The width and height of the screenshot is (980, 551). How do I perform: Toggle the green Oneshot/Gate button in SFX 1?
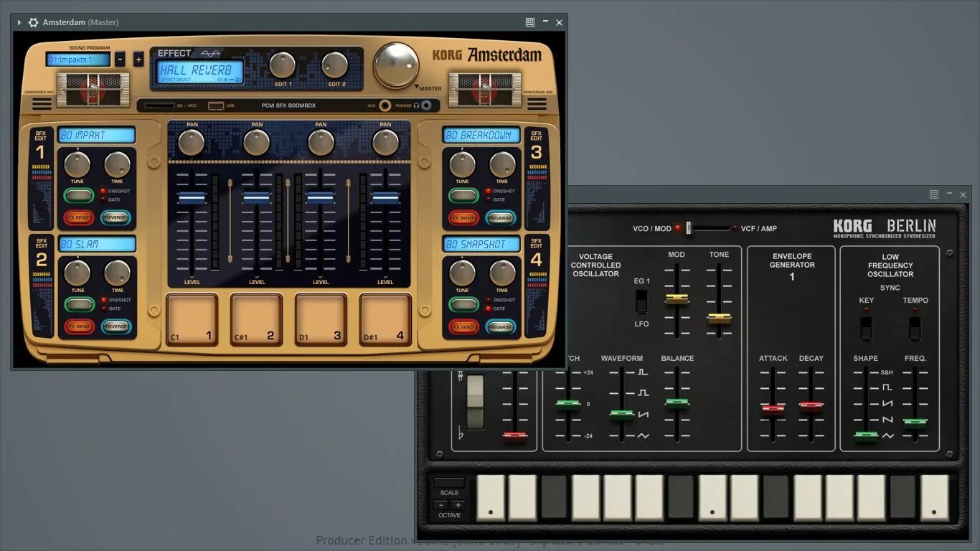[79, 195]
